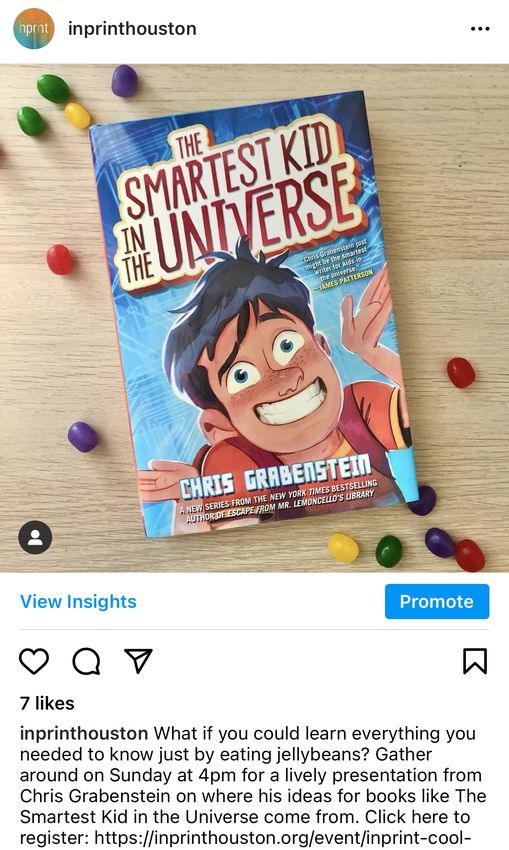Open the three-dot more options menu
Screen dimensions: 509x850
pos(480,29)
